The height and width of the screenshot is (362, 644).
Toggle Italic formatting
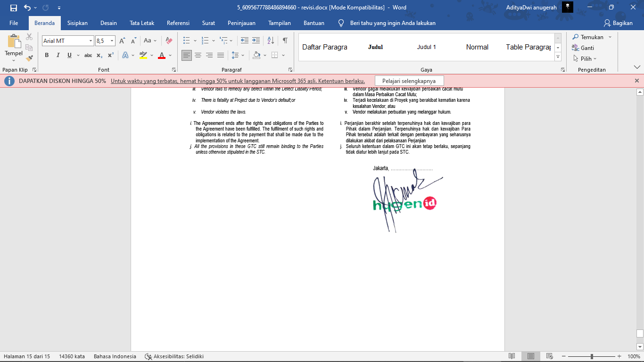(x=58, y=55)
